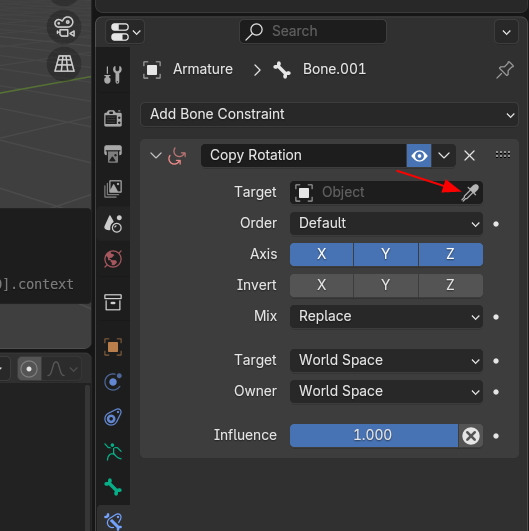This screenshot has height=531, width=529.
Task: Animate the Influence property dot
Action: [496, 436]
